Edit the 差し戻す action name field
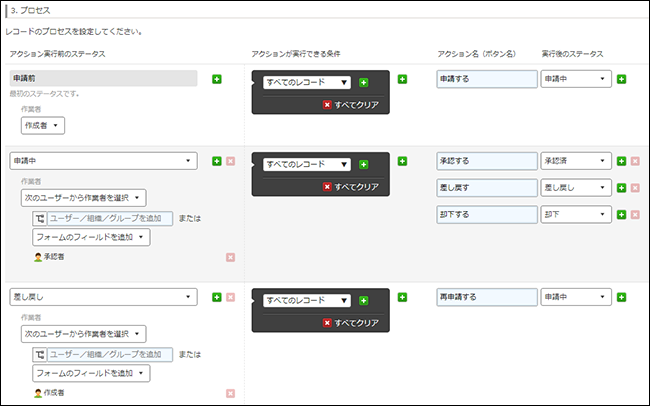The height and width of the screenshot is (406, 650). click(x=487, y=187)
